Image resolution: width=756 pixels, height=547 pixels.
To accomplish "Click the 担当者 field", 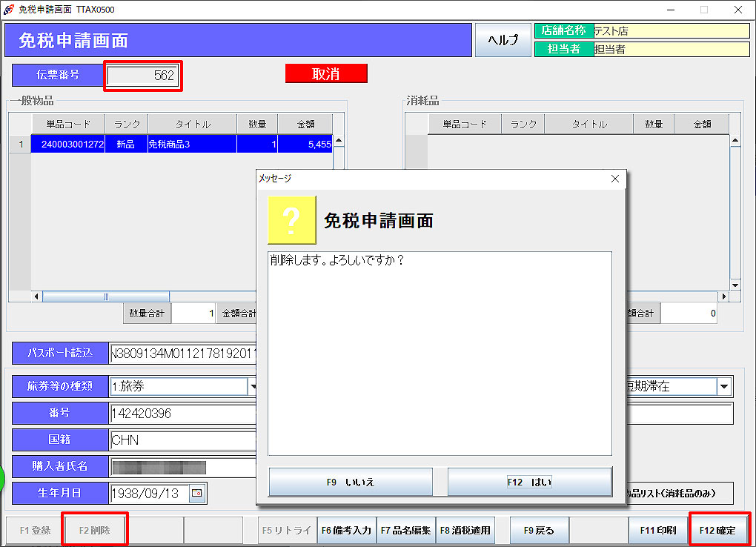I will 672,49.
